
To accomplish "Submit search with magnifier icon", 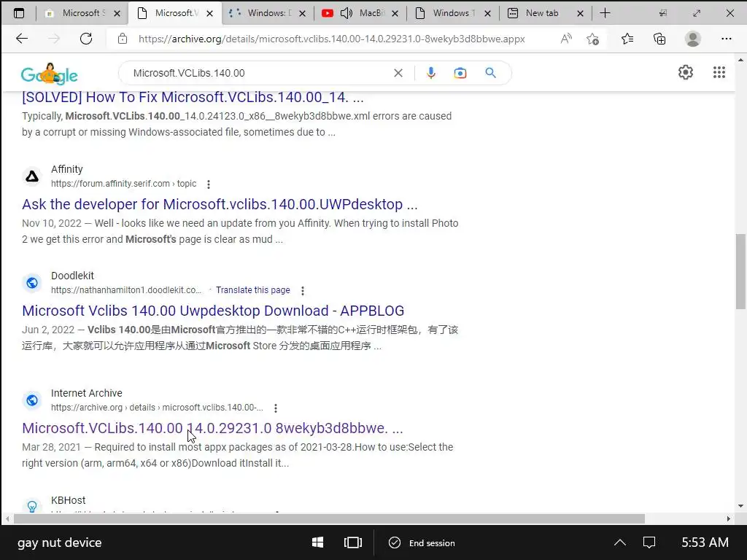I will coord(491,73).
